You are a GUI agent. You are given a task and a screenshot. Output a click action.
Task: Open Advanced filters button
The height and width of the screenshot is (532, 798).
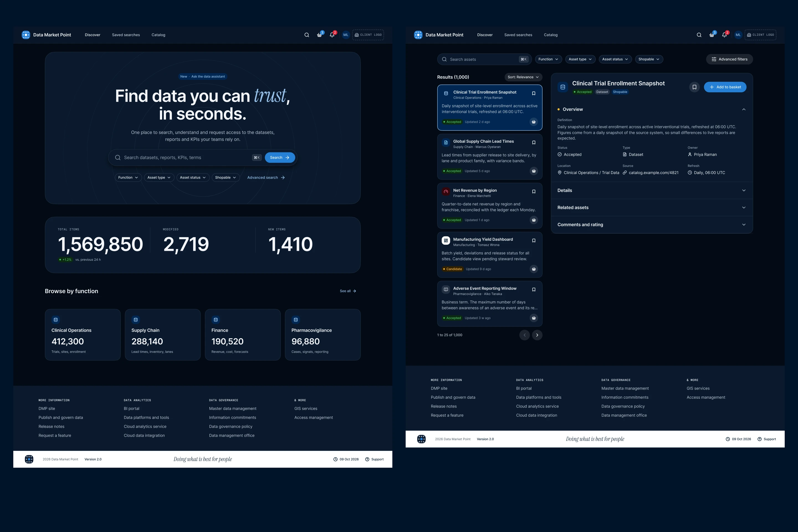(730, 59)
